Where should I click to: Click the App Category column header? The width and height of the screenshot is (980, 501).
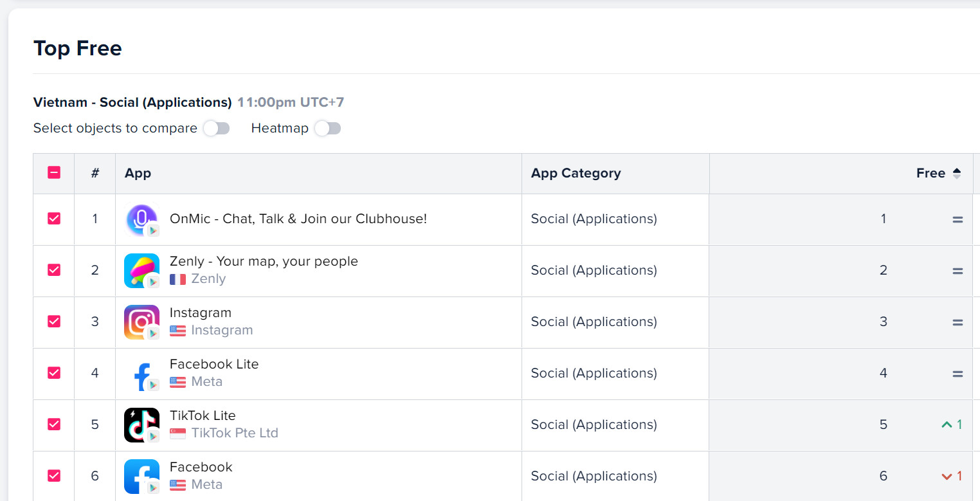point(576,173)
